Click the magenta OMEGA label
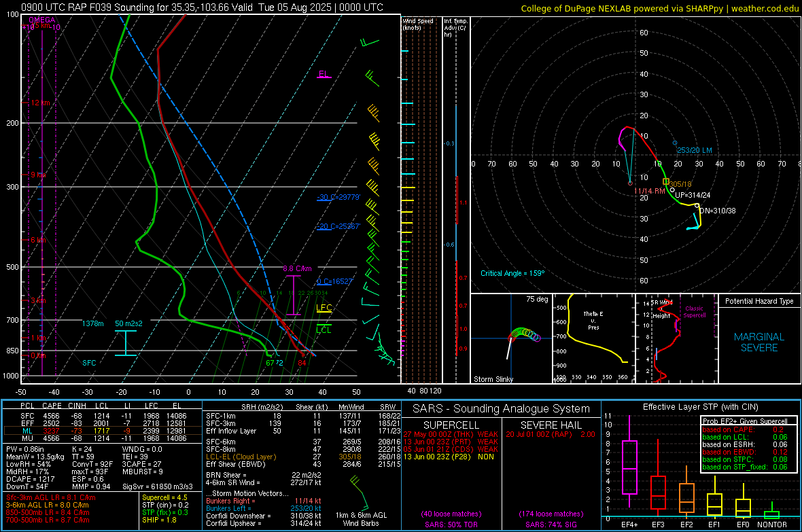Screen dimensions: 802x532 pos(41,20)
